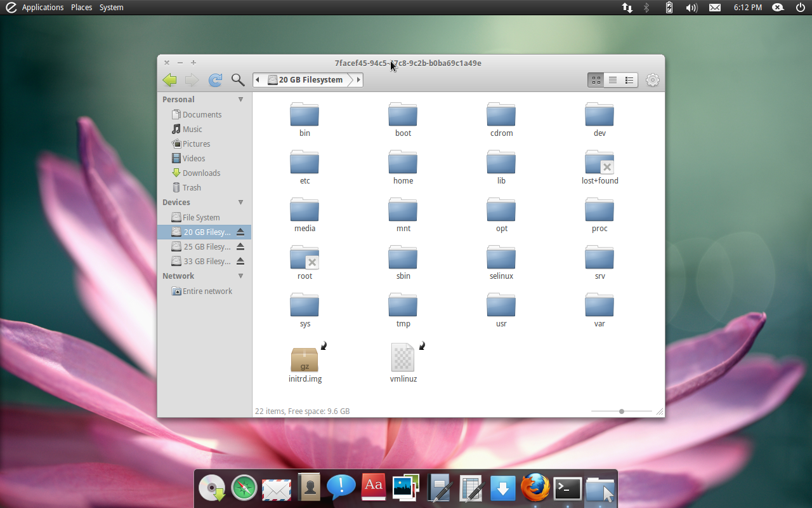This screenshot has width=812, height=508.
Task: Collapse the Network sidebar section
Action: pyautogui.click(x=240, y=276)
